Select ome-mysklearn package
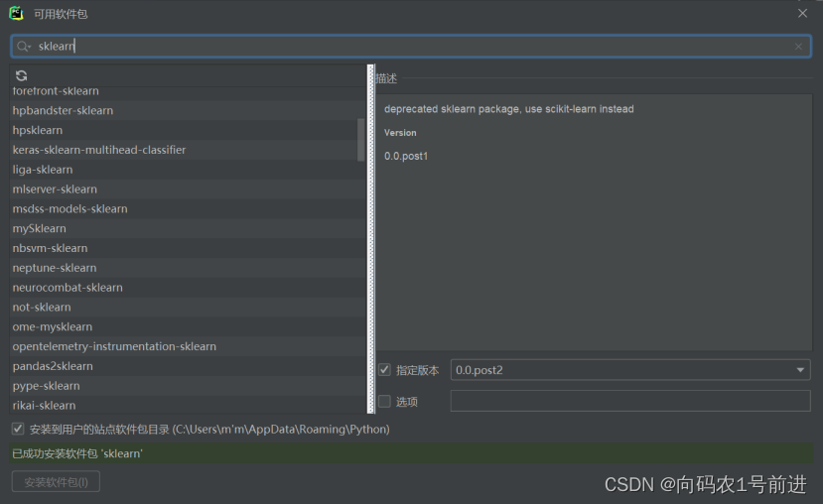This screenshot has height=504, width=823. click(x=188, y=326)
